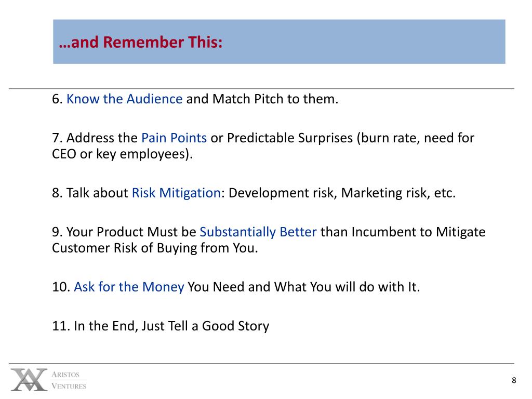Click the 'Know the Audience' blue text

point(125,99)
